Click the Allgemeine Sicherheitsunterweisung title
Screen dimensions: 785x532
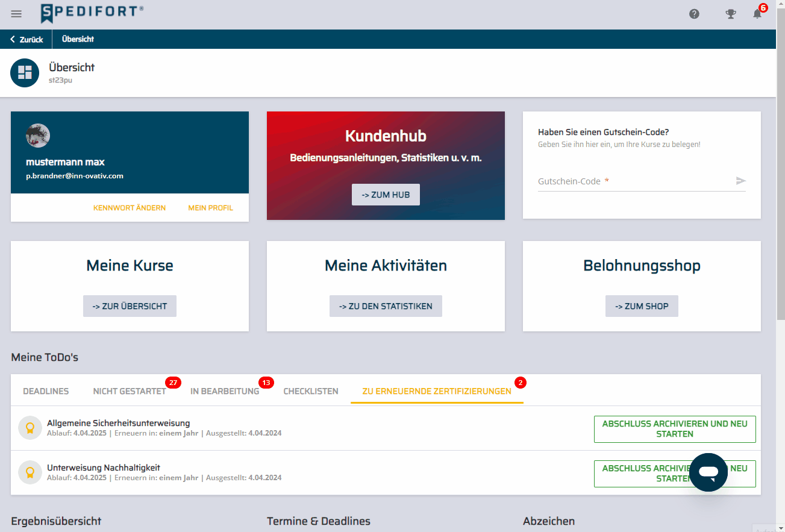tap(119, 423)
